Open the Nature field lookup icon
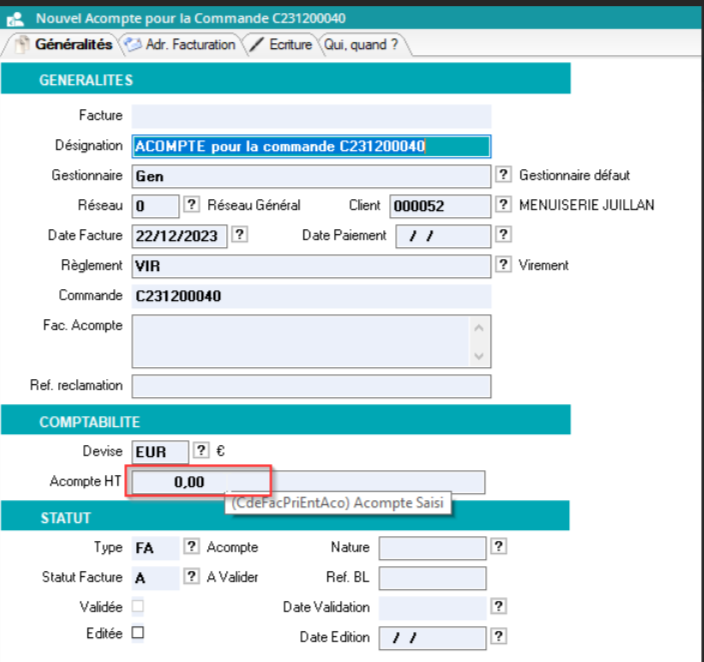Viewport: 704px width, 662px height. [x=498, y=547]
